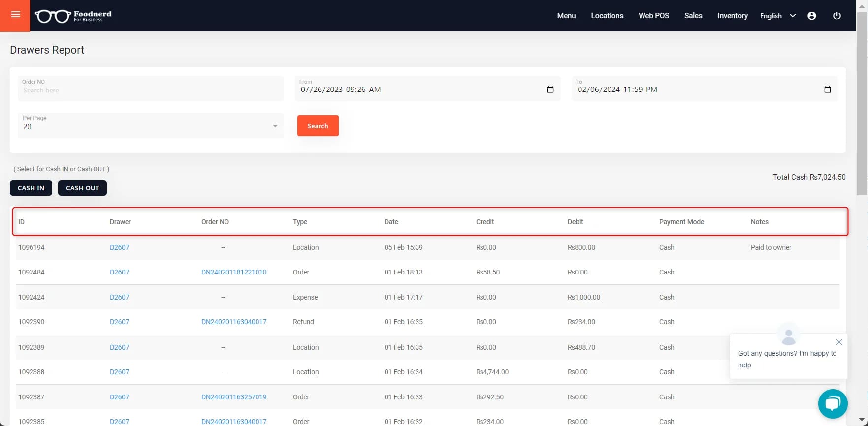
Task: Click the Foodnerd for Business logo
Action: (x=73, y=16)
